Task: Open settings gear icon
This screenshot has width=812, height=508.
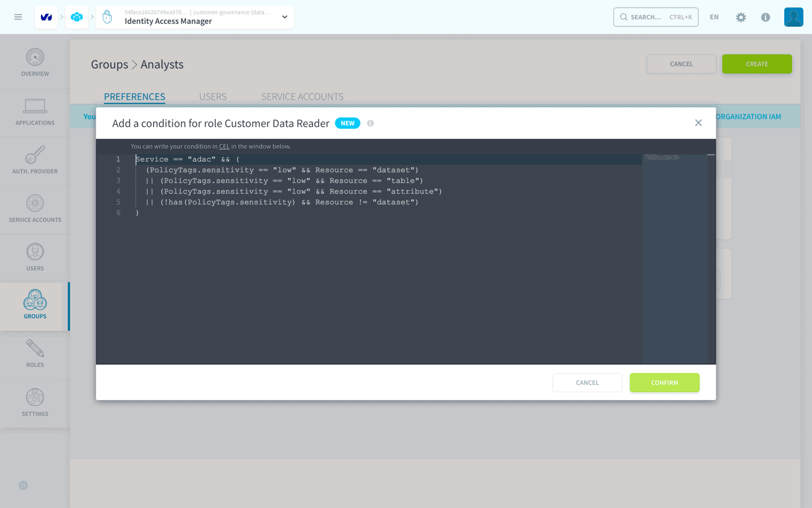Action: click(x=741, y=17)
